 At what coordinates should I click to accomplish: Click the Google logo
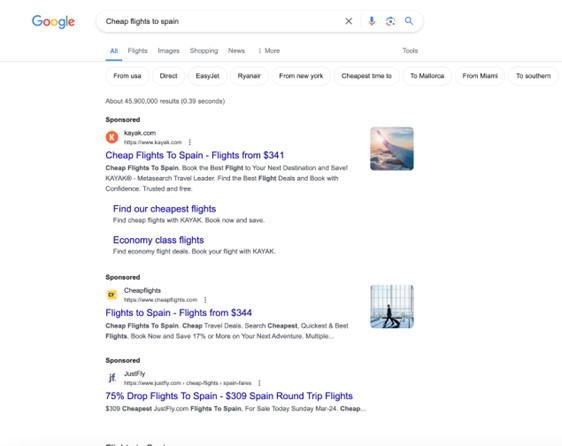[x=53, y=22]
